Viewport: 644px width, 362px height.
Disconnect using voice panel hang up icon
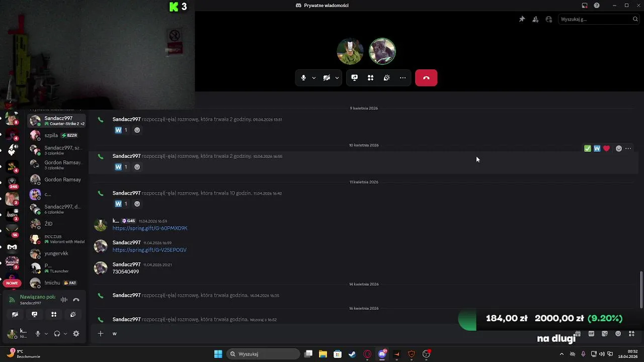pyautogui.click(x=76, y=300)
